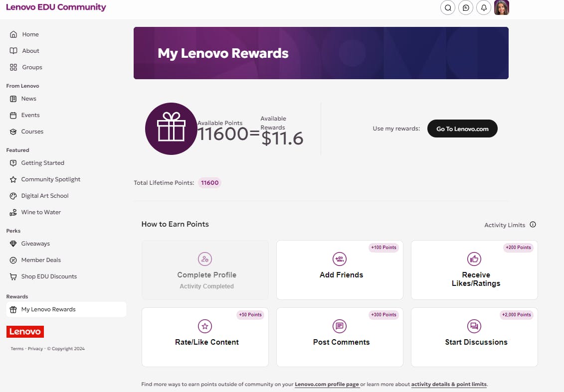This screenshot has width=564, height=392.
Task: Click the My Lenovo Rewards gift icon in sidebar
Action: coord(13,309)
